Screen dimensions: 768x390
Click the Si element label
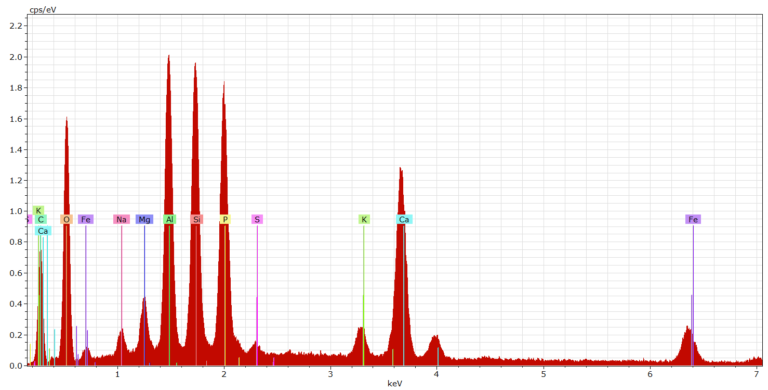196,219
